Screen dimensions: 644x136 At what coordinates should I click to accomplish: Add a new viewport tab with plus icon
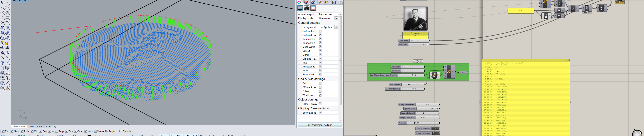pyautogui.click(x=55, y=126)
